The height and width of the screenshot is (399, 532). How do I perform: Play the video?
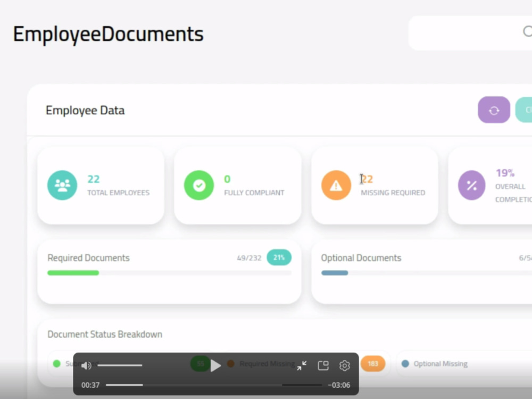[215, 365]
